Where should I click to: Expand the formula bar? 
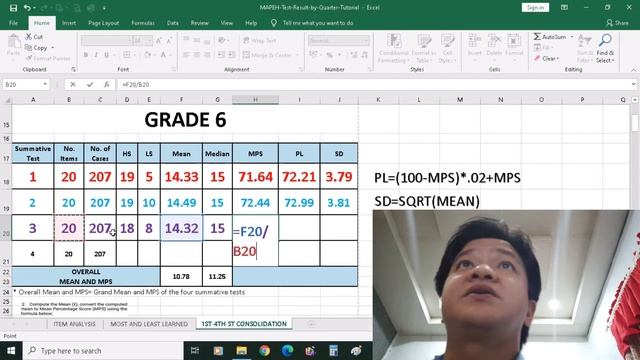click(633, 84)
